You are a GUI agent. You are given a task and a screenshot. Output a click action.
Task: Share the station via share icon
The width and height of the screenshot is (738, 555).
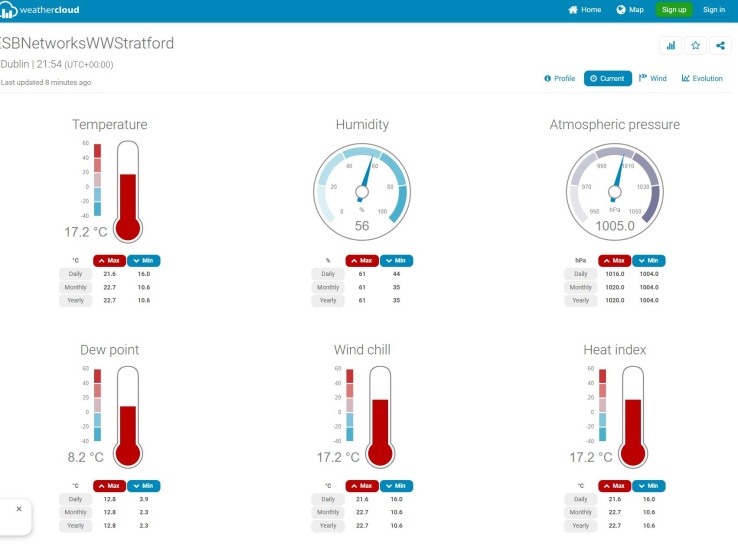pos(720,46)
